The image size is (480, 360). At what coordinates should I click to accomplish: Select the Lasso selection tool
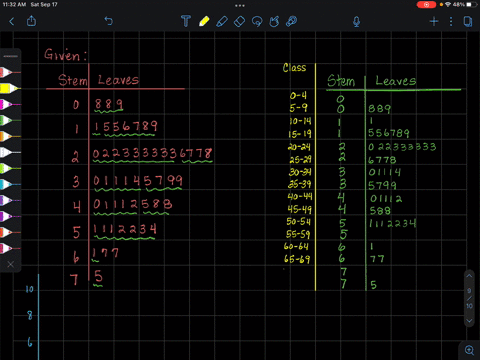tap(257, 21)
